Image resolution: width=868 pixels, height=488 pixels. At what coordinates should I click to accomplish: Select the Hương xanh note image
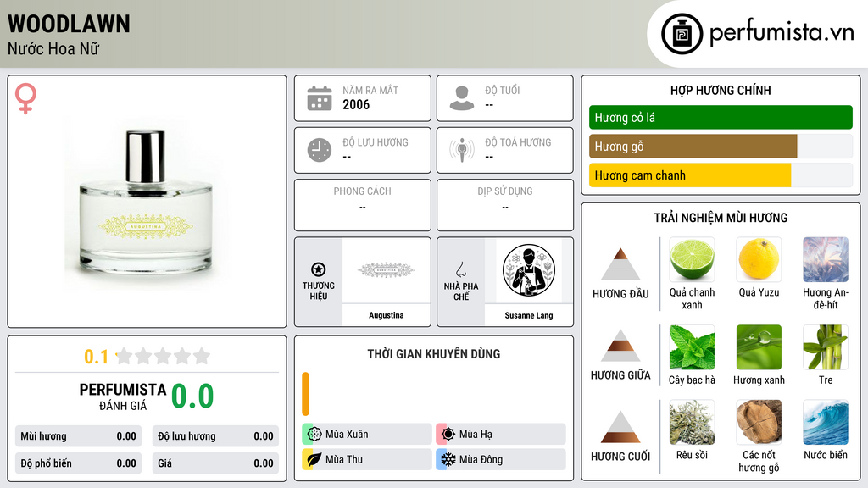point(759,347)
